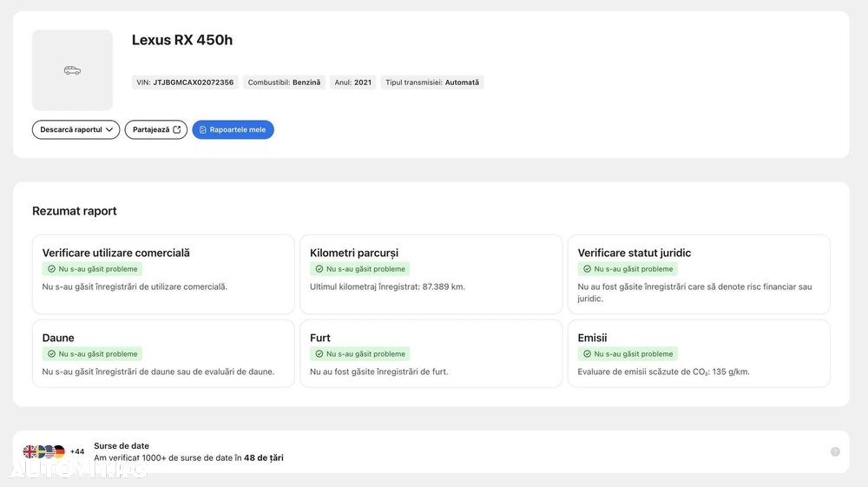Open the Descarcă raportul dropdown
The image size is (868, 487).
tap(76, 129)
